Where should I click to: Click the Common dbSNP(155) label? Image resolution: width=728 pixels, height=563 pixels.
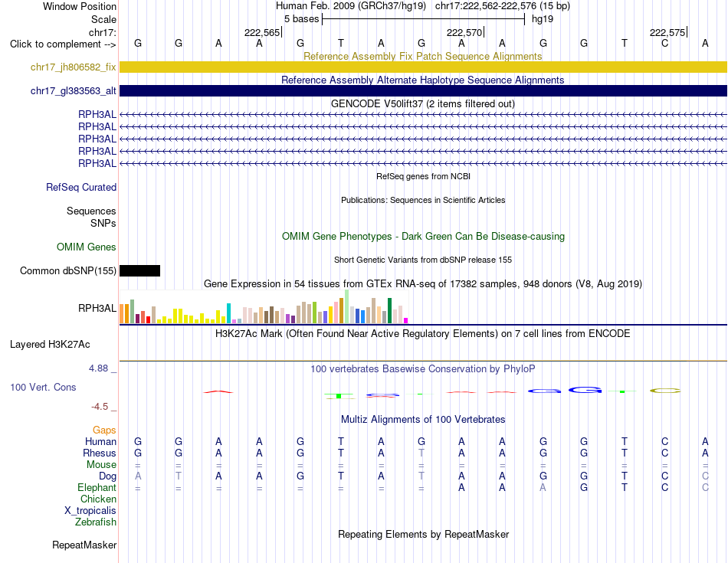67,270
